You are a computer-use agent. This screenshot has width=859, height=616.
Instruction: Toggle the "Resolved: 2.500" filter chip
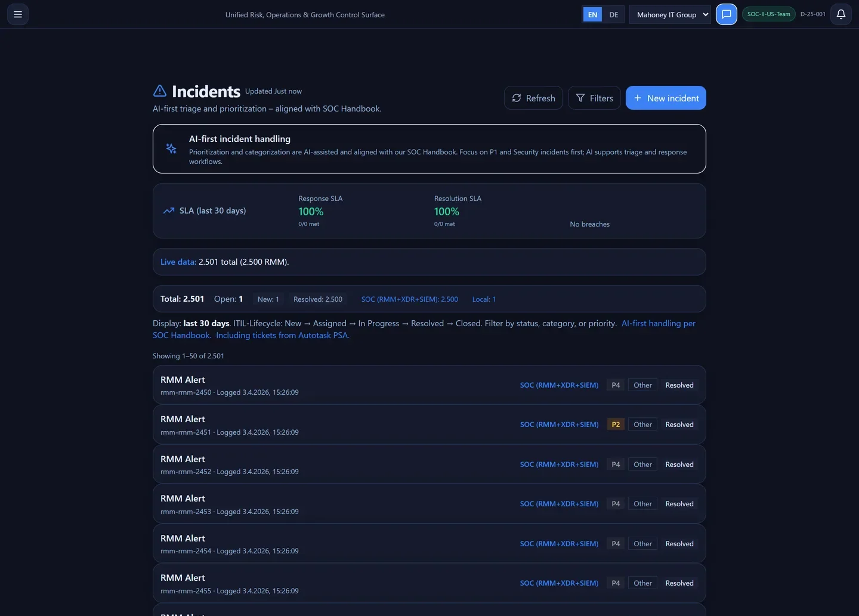pos(317,299)
